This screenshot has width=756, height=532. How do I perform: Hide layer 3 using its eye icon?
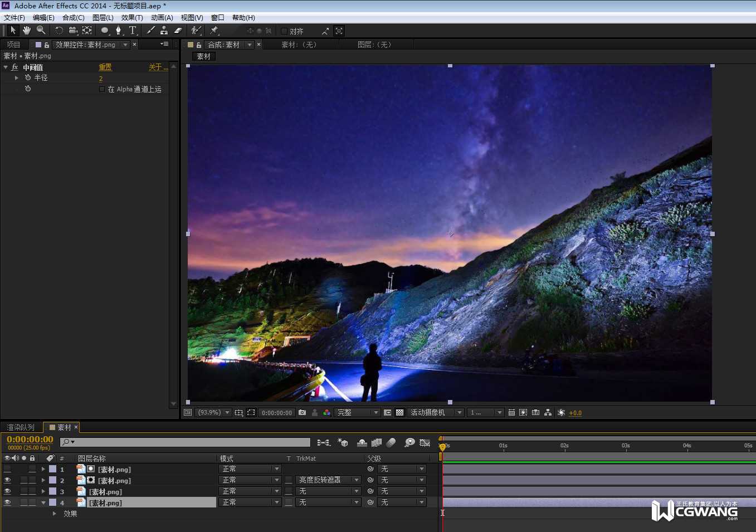(7, 491)
